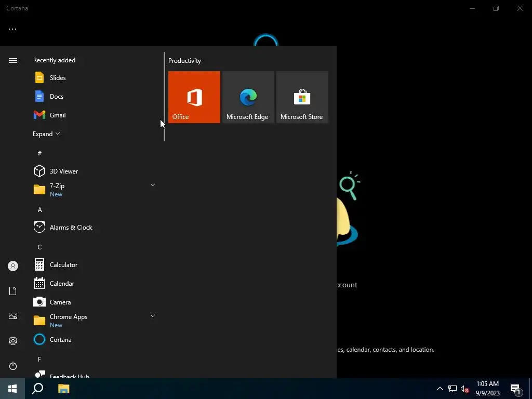Expand the Recently added list
This screenshot has height=399, width=532.
click(46, 134)
